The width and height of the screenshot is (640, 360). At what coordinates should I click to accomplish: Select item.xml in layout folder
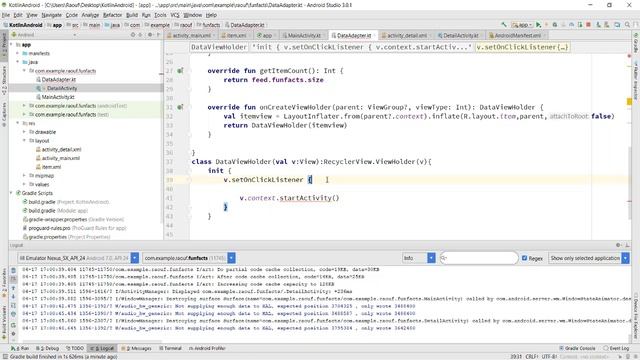(x=51, y=167)
